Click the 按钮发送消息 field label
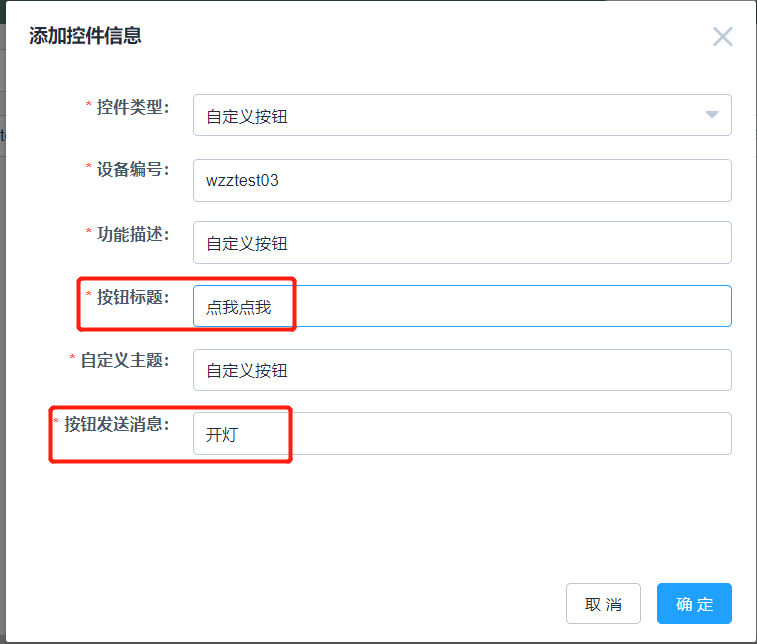The image size is (757, 644). pyautogui.click(x=117, y=424)
